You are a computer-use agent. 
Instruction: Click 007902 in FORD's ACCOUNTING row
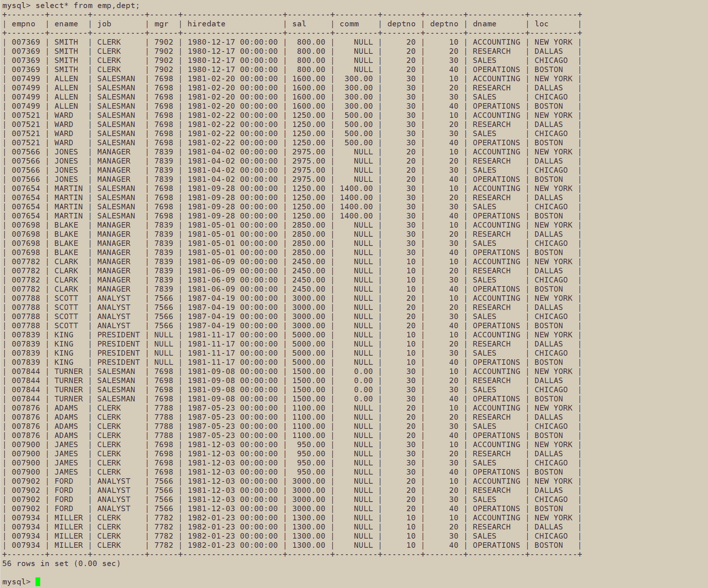[x=26, y=481]
